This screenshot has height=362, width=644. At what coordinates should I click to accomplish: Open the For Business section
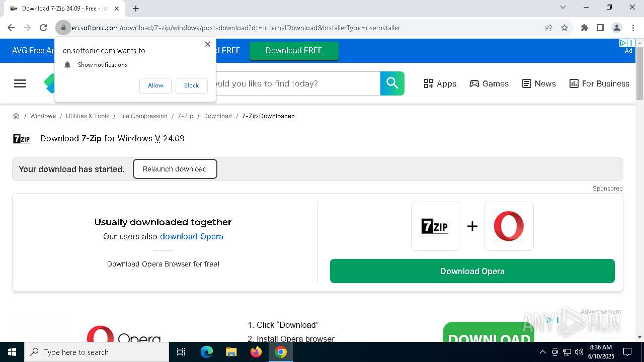click(x=599, y=83)
